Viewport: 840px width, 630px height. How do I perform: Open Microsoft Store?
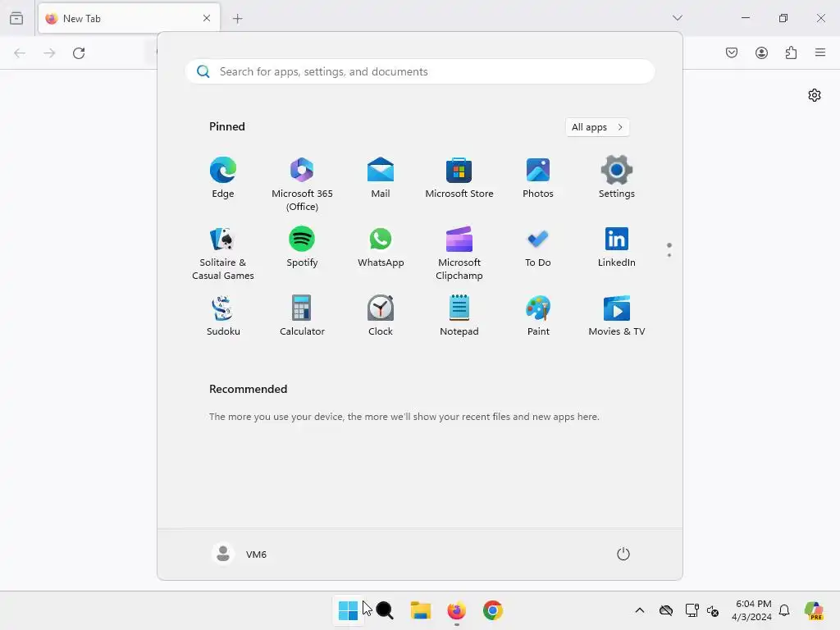pos(459,178)
